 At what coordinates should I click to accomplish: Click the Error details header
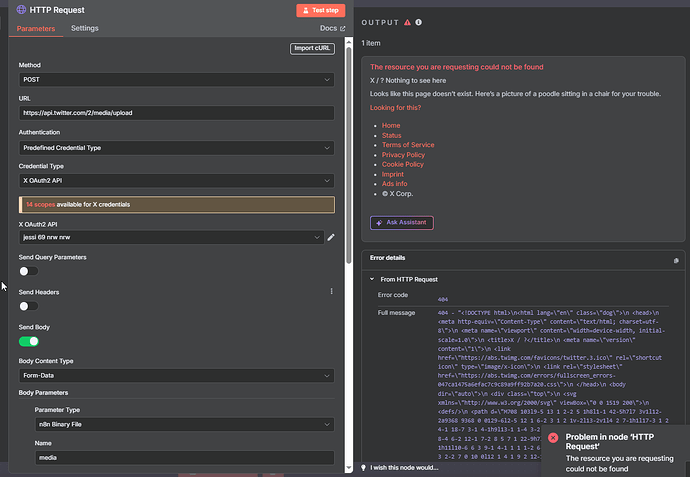pyautogui.click(x=387, y=258)
